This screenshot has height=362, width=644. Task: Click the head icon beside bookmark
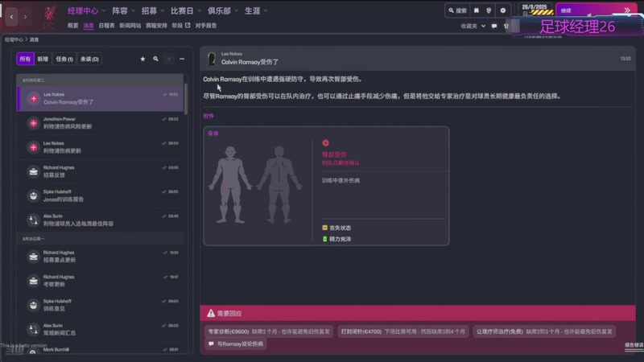tap(489, 10)
